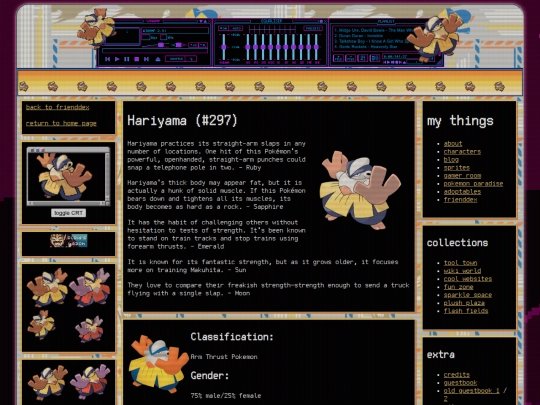Viewport: 540px width, 405px height.
Task: Adjust the equalizer 16K band slider
Action: point(316,47)
